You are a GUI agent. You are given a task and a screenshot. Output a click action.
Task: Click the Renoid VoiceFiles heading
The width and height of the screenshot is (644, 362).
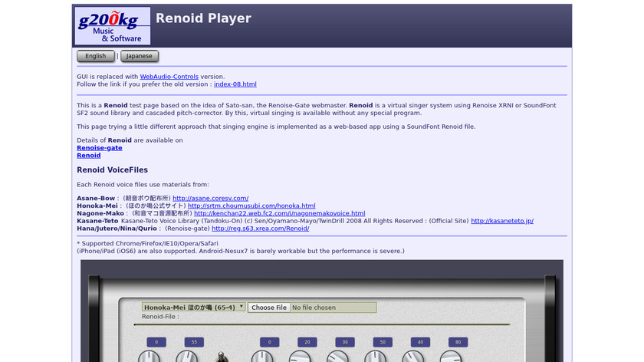112,169
